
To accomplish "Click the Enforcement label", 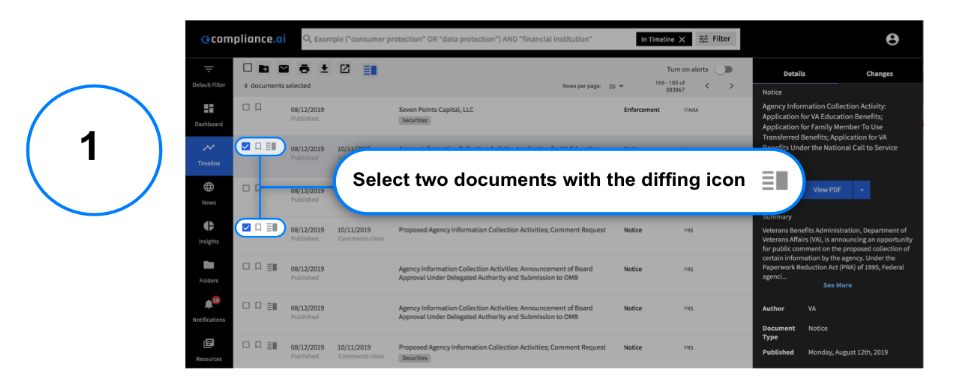I will click(x=642, y=110).
